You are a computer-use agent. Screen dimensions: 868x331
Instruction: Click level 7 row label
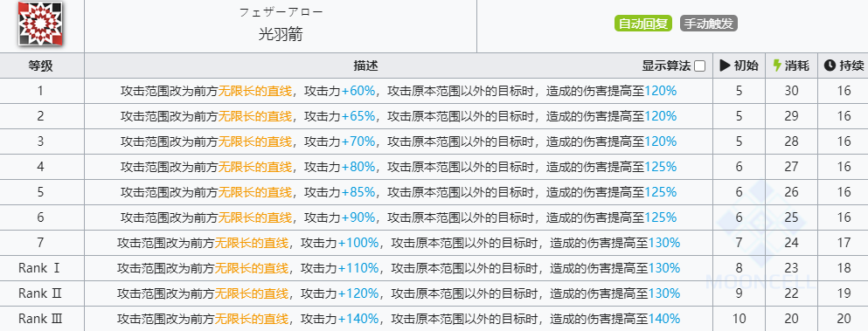tap(40, 243)
